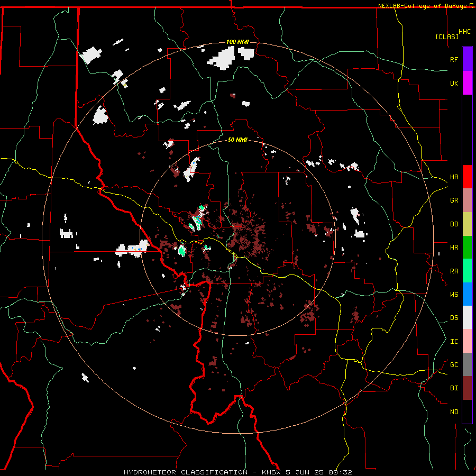Image resolution: width=476 pixels, height=476 pixels.
Task: Click the HR legend label
Action: point(454,248)
